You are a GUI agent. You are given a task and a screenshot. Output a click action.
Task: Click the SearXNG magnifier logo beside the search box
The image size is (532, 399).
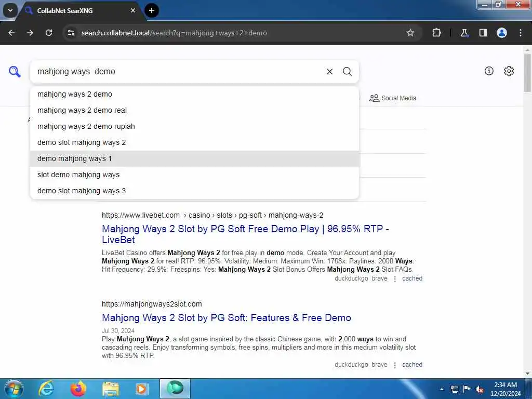pos(15,72)
